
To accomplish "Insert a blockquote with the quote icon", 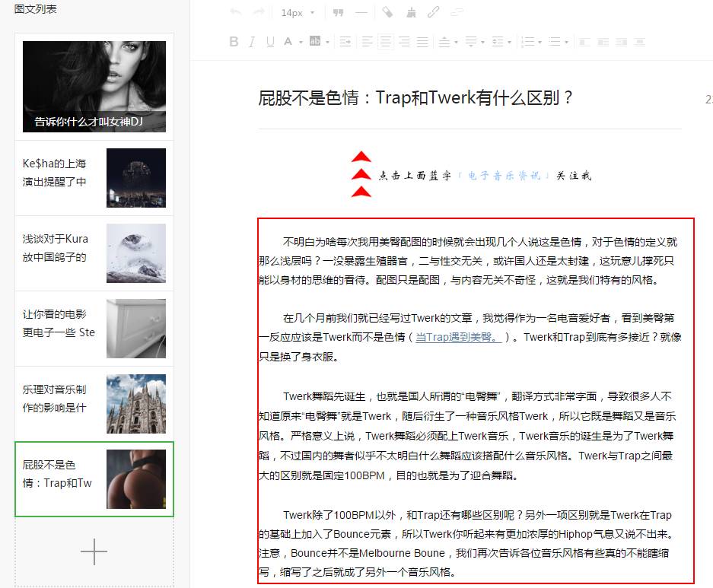I will (x=338, y=13).
